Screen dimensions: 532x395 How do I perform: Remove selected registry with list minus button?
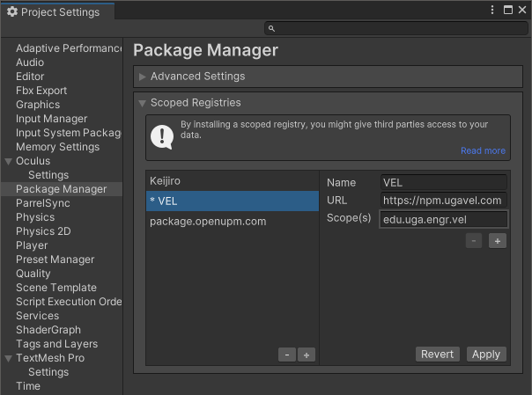(287, 355)
